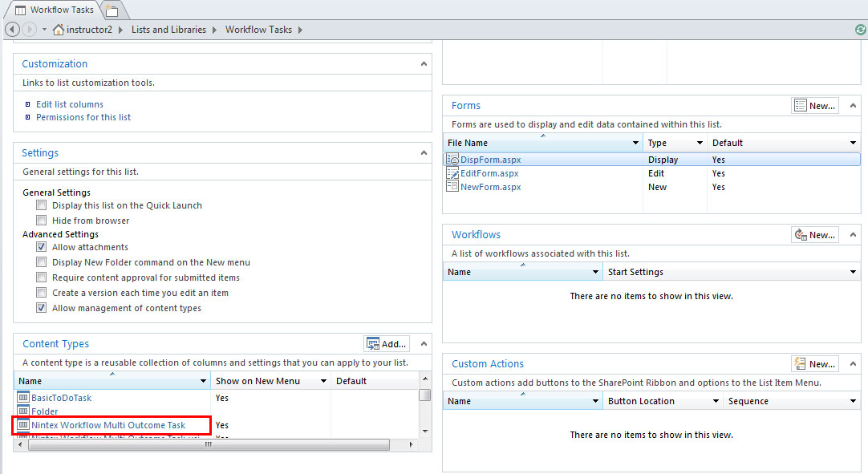The height and width of the screenshot is (474, 868).
Task: Uncheck the Allow attachments checkbox
Action: click(x=42, y=247)
